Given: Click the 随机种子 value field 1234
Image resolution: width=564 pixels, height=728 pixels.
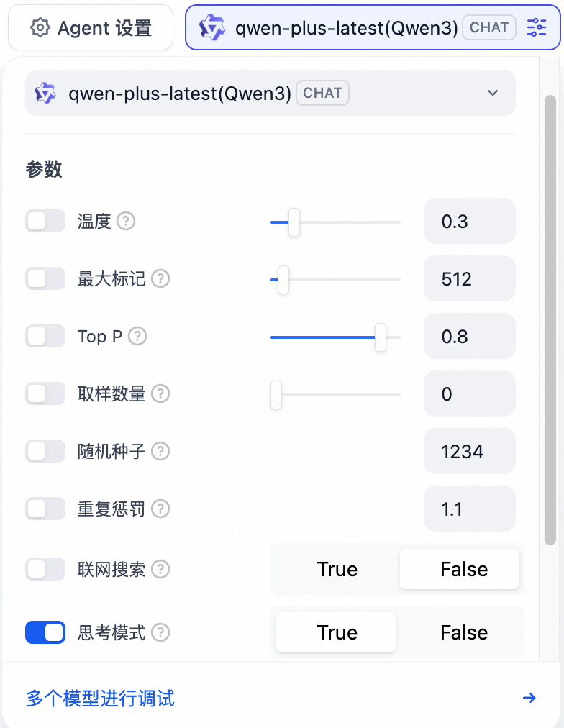Looking at the screenshot, I should pos(469,452).
